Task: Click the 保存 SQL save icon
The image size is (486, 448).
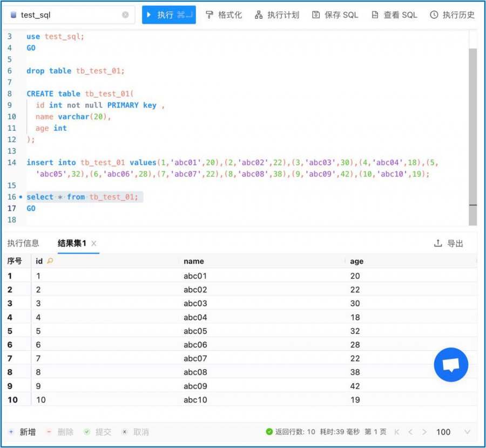Action: 316,15
